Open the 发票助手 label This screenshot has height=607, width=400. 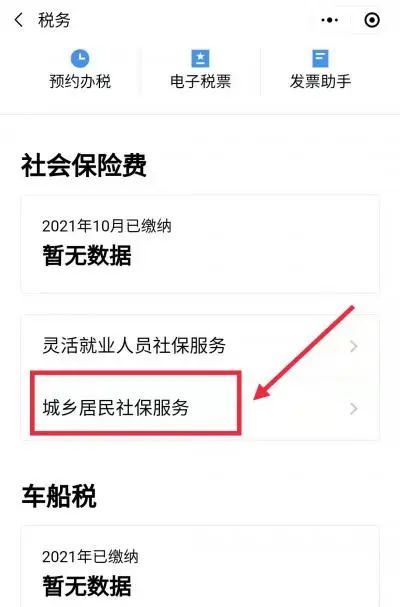(x=320, y=81)
